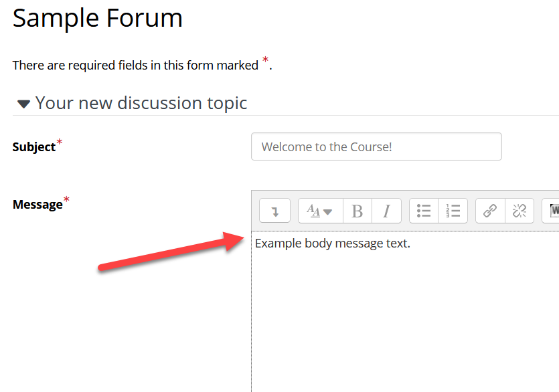Image resolution: width=559 pixels, height=392 pixels.
Task: Place the cursor in the Message body text
Action: pos(332,243)
